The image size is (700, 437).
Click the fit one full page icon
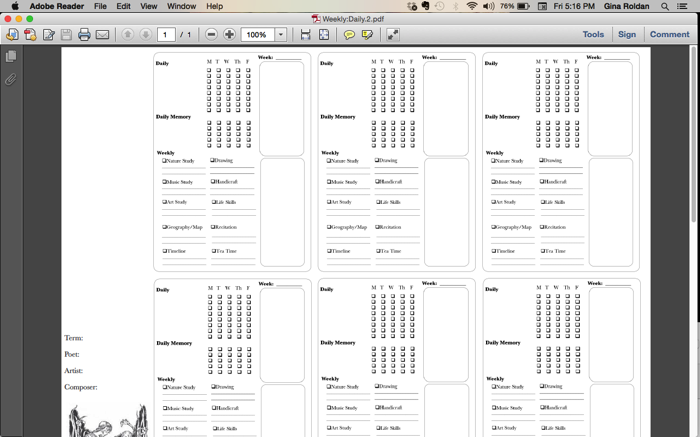[x=324, y=34]
